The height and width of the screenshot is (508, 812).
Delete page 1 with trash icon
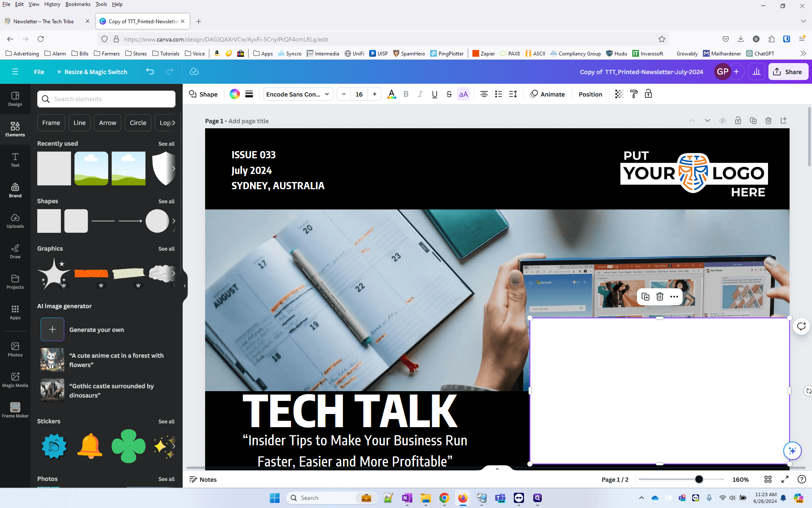point(768,121)
